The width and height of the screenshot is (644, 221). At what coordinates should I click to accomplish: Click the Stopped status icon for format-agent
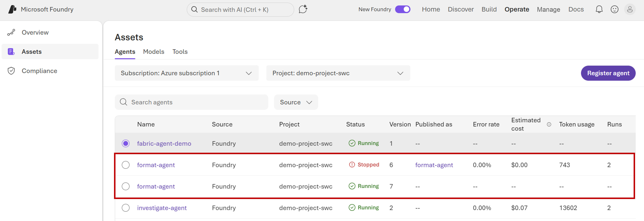352,165
